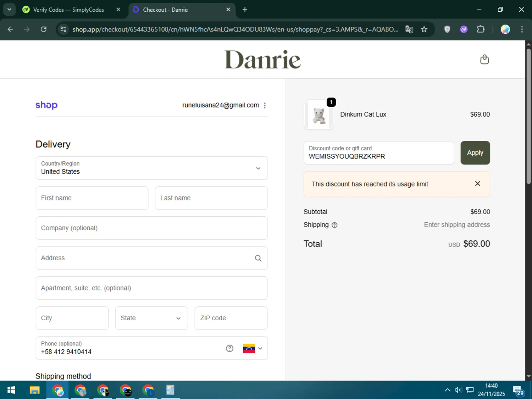Click the purple round extension icon
Screen dimensions: 532x399
click(x=464, y=29)
